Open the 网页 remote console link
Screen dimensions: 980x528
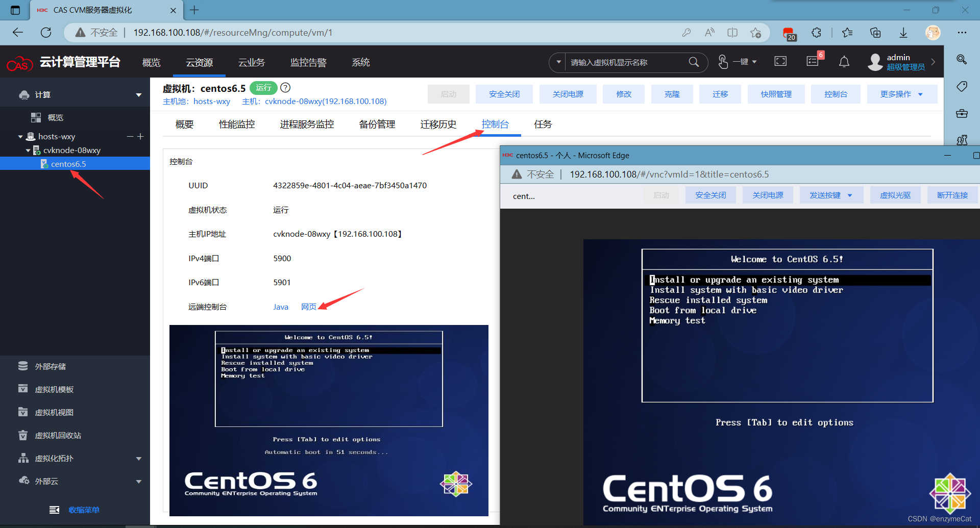tap(309, 307)
